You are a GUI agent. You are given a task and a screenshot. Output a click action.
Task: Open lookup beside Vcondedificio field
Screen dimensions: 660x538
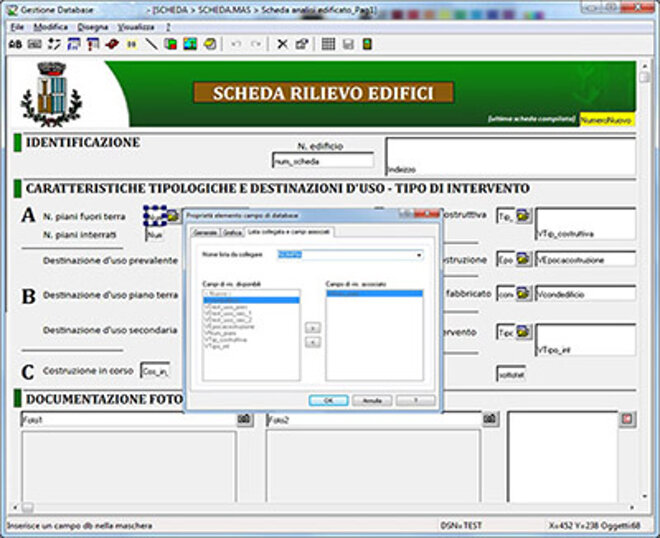[x=524, y=295]
